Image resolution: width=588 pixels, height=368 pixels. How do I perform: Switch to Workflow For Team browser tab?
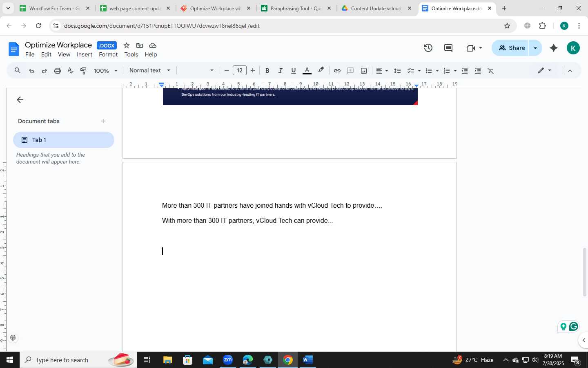click(54, 8)
